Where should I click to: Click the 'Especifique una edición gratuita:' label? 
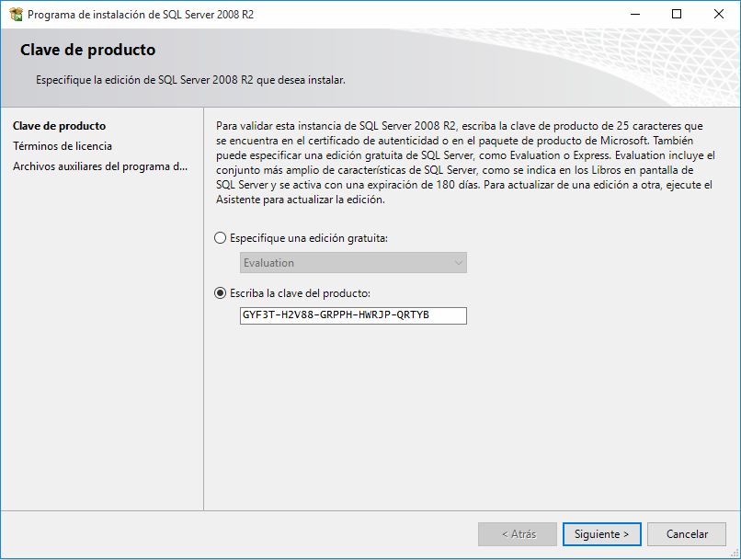tap(309, 238)
